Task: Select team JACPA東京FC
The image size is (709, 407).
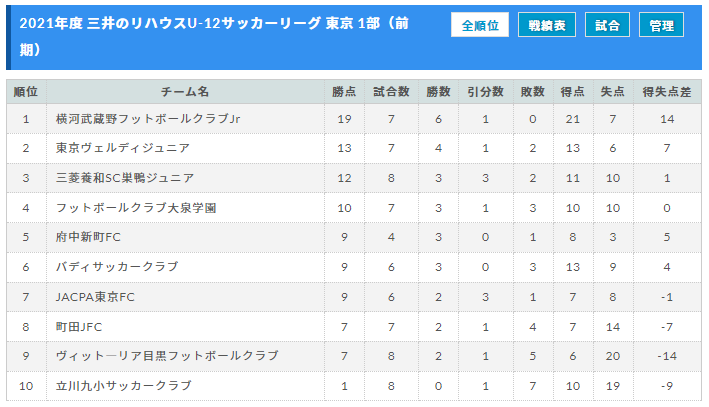Action: (95, 297)
